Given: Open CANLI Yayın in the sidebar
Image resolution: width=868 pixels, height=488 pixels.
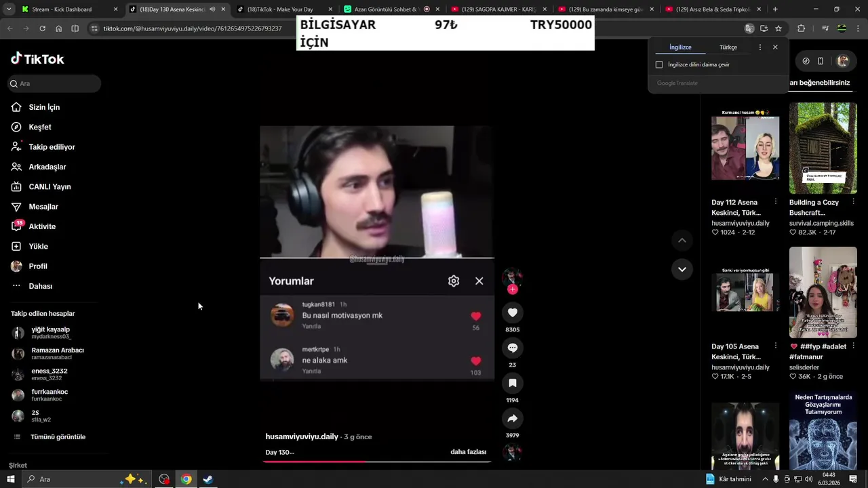Looking at the screenshot, I should coord(41,186).
